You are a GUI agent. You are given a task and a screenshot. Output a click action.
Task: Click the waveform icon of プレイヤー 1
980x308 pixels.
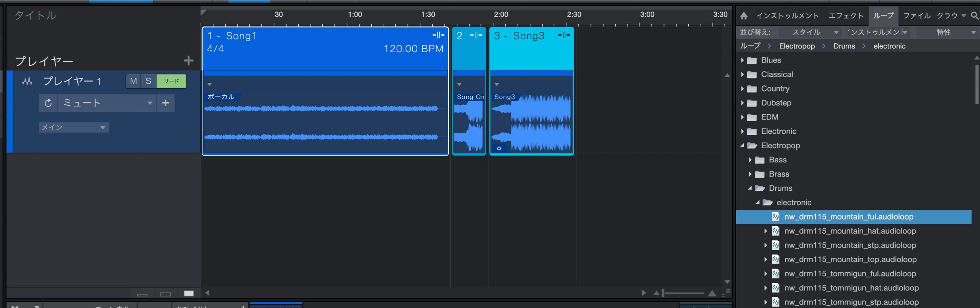tap(27, 81)
